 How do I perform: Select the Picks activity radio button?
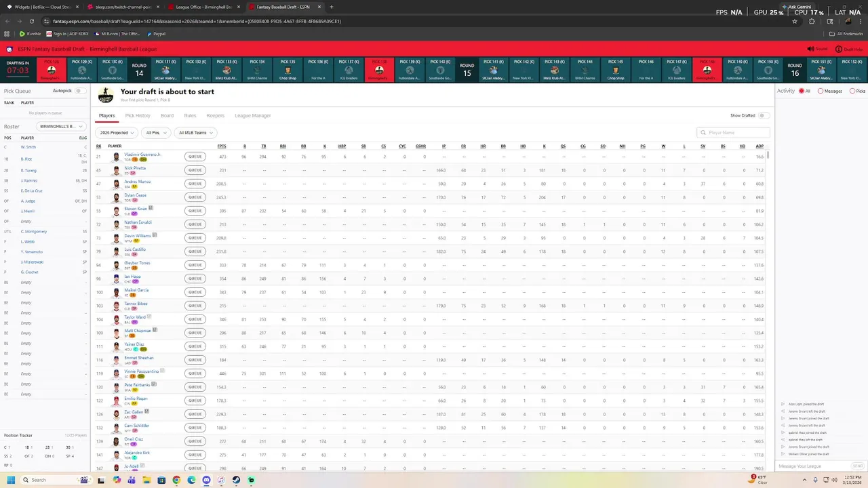coord(852,91)
